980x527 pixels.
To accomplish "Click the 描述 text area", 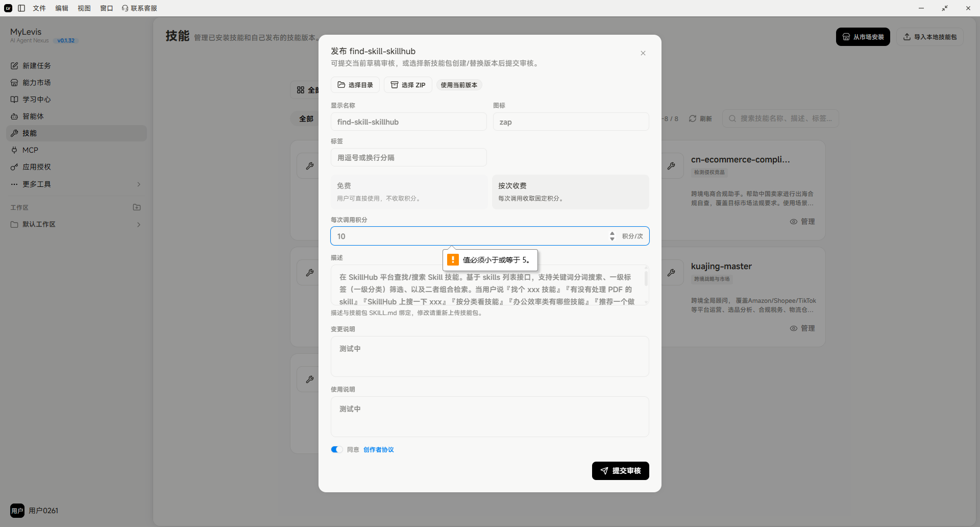I will click(490, 285).
